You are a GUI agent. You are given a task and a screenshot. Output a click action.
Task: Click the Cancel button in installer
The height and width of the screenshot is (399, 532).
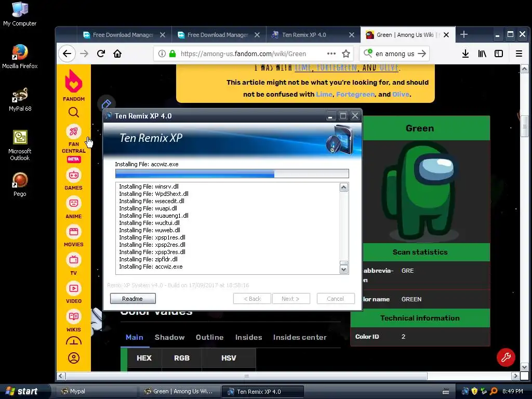pos(336,299)
